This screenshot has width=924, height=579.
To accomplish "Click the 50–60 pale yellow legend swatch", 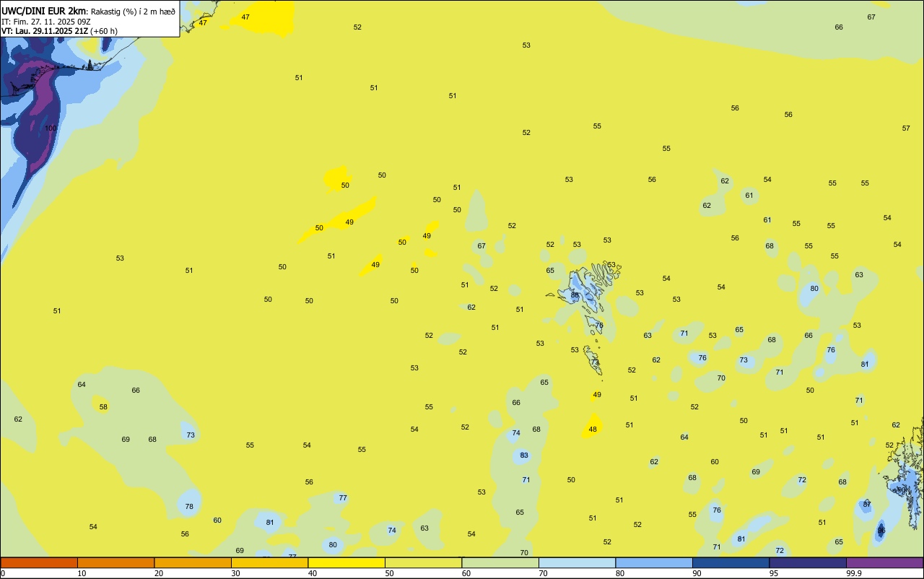I will tap(423, 562).
